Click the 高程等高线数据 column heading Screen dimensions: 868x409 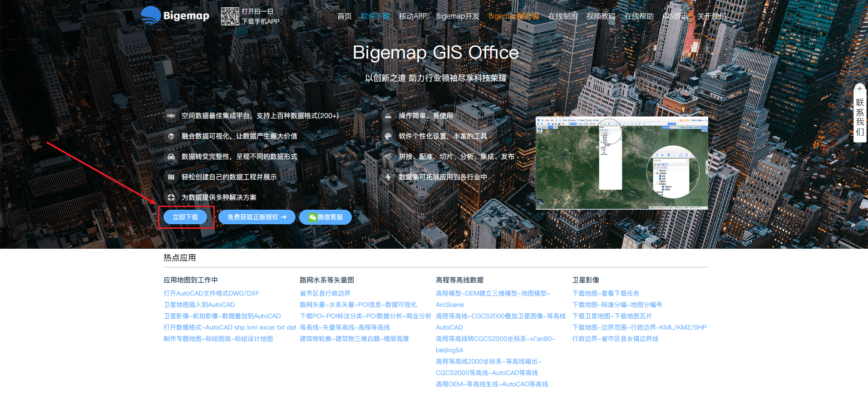click(459, 280)
